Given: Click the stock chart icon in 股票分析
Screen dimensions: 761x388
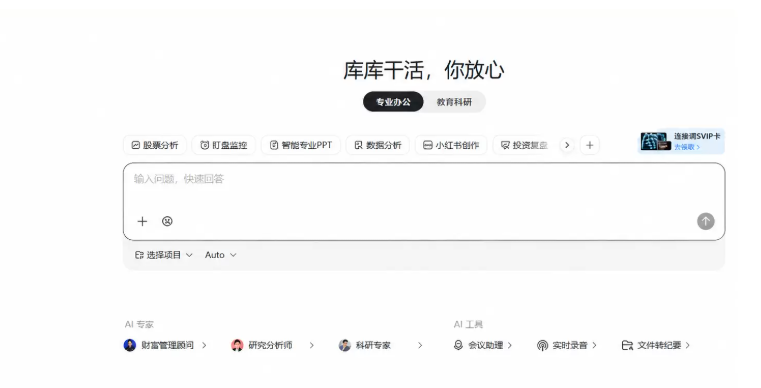Looking at the screenshot, I should [136, 145].
